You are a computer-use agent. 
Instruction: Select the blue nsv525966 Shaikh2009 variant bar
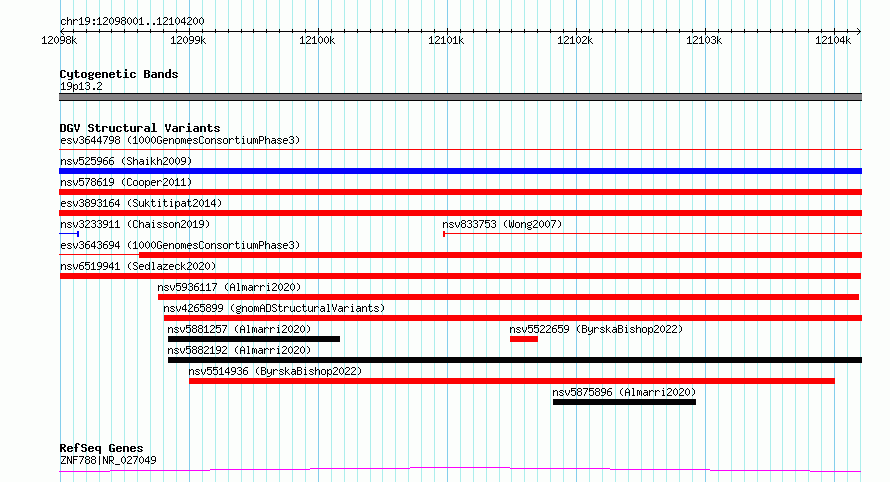pyautogui.click(x=460, y=171)
